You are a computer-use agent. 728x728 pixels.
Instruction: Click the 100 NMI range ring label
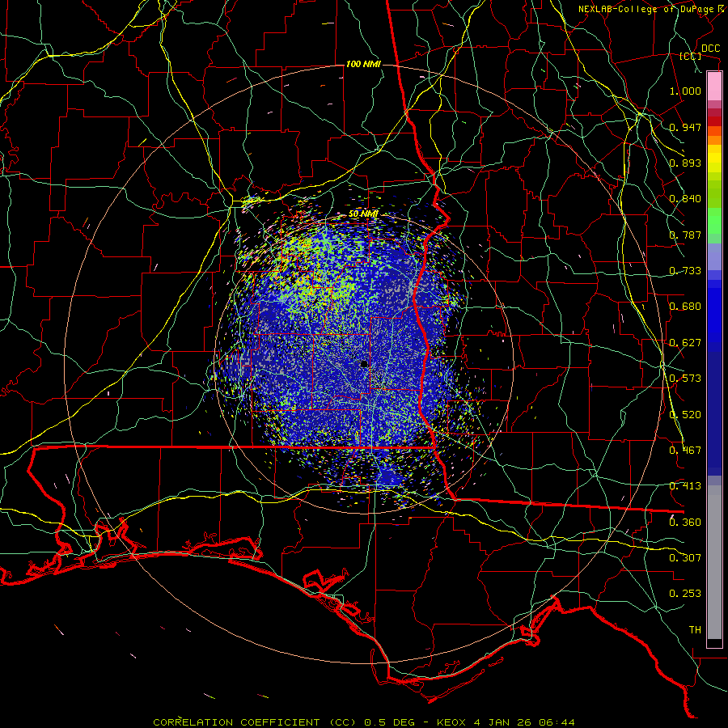point(363,64)
